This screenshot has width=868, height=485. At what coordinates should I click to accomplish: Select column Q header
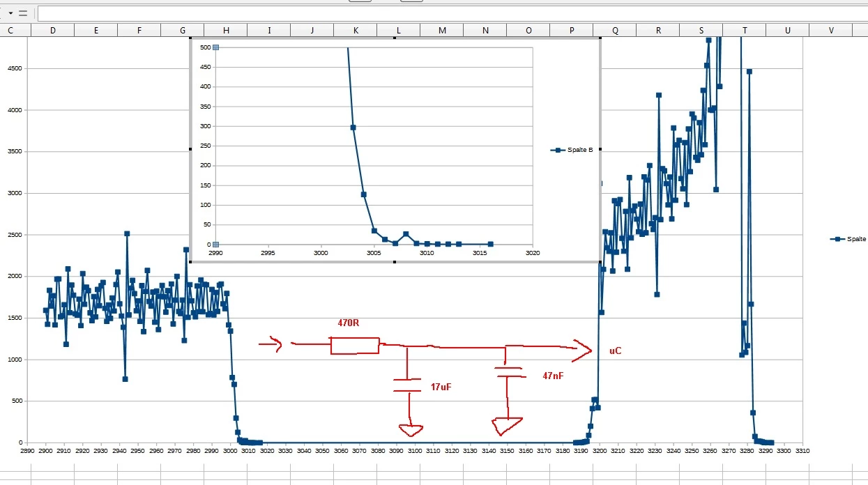614,30
